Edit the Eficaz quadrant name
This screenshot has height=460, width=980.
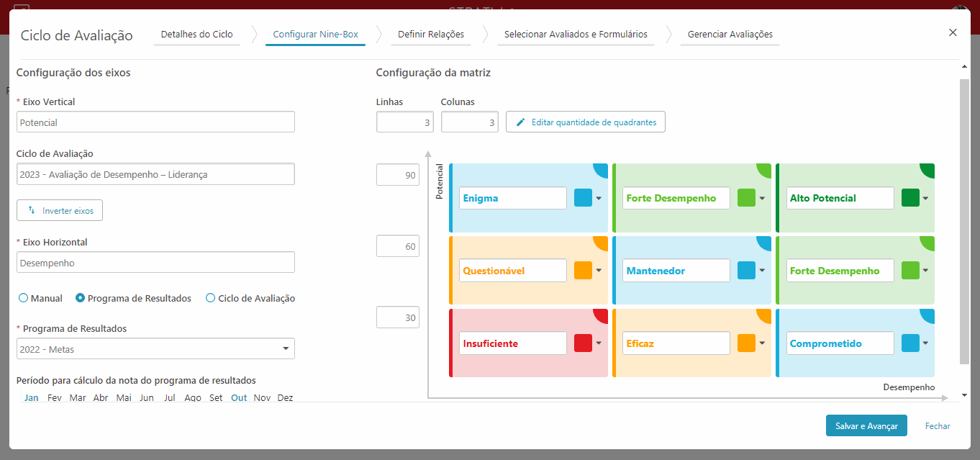676,343
